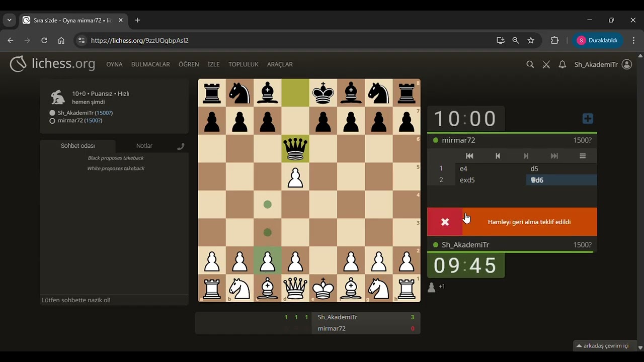Open Sh_AkademiTr player name below the takeback bar
Image resolution: width=644 pixels, height=362 pixels.
click(465, 245)
